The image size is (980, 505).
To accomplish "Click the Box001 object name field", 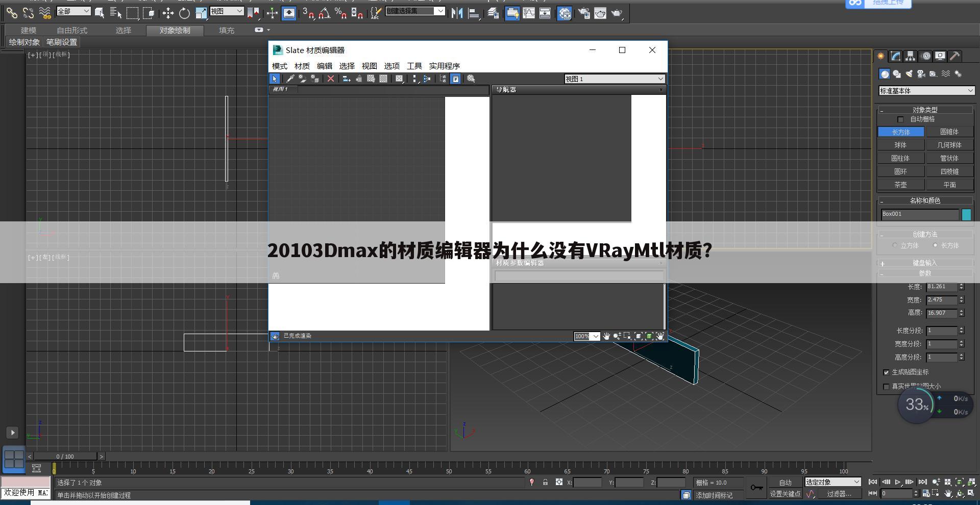I will 920,214.
